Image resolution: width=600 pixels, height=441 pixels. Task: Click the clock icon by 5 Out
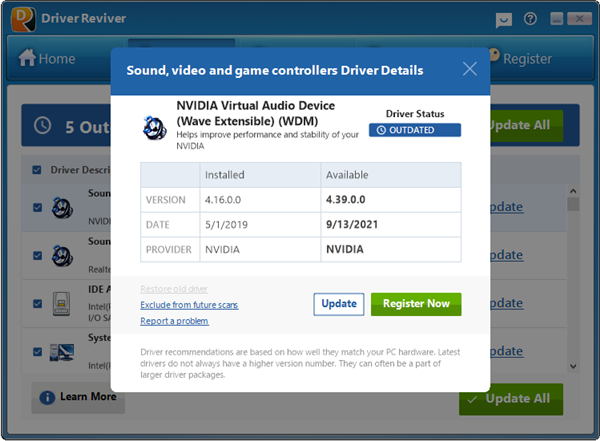pyautogui.click(x=42, y=126)
